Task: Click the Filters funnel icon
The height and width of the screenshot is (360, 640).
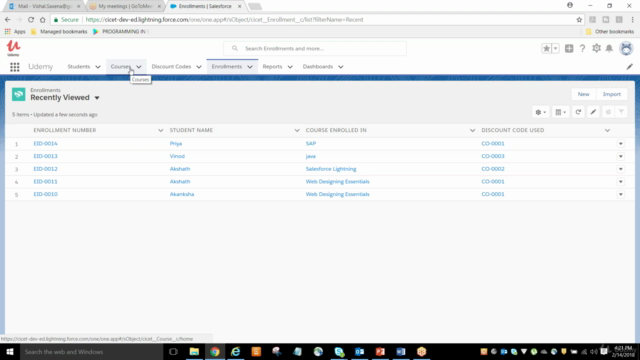Action: point(621,112)
